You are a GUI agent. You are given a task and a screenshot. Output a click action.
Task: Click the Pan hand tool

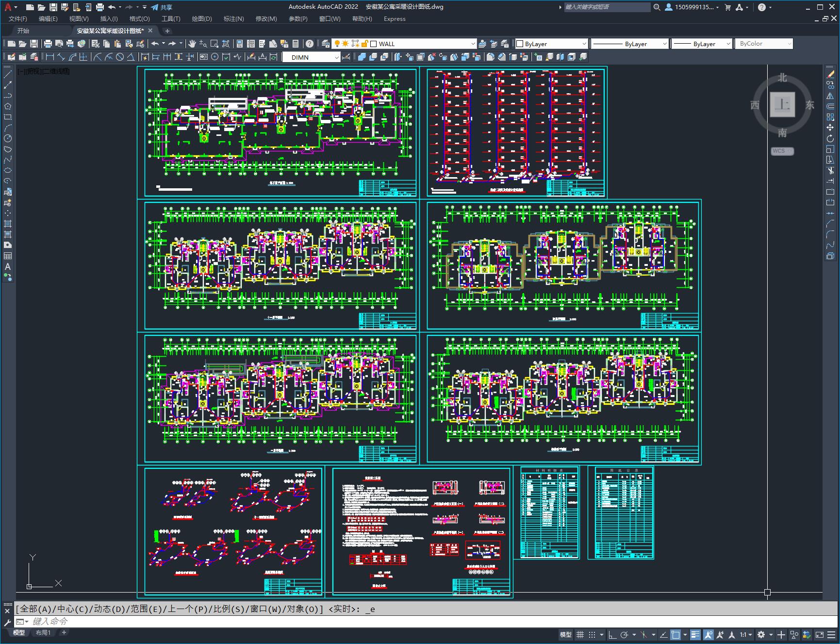[192, 44]
